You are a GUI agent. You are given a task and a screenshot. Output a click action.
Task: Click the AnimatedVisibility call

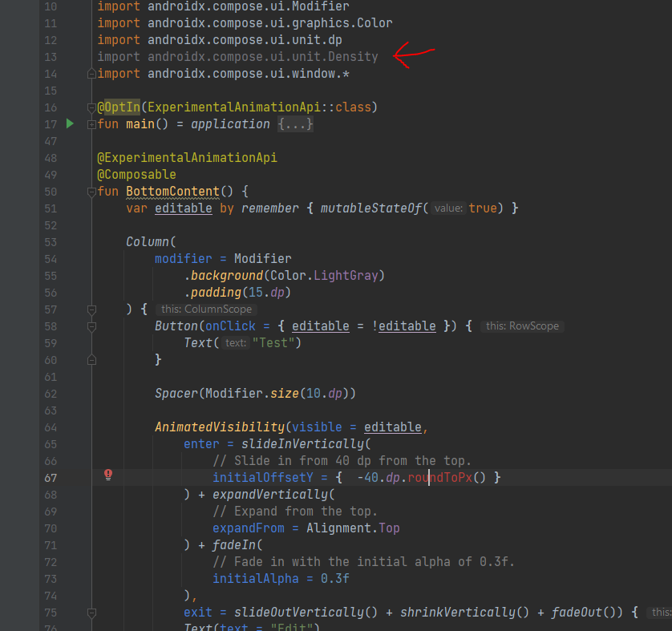(220, 427)
